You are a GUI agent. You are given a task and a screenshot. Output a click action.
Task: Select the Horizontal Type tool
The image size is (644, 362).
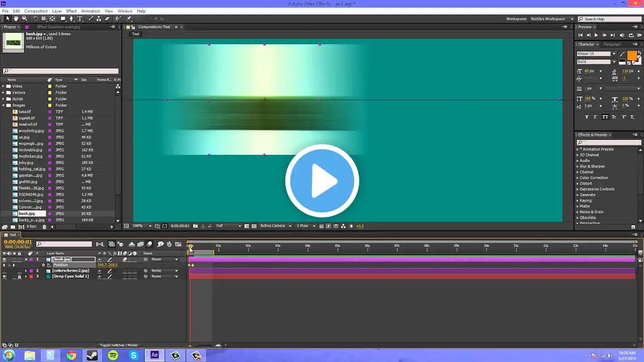(79, 19)
